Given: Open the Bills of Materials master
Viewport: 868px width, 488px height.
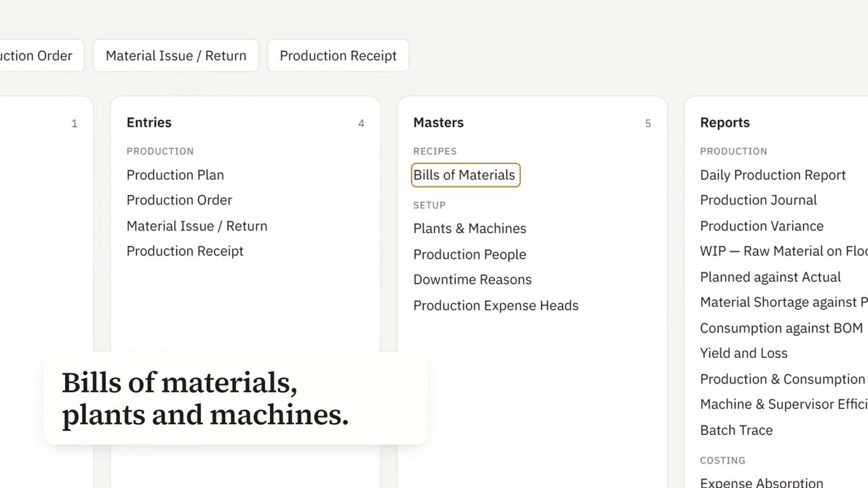Looking at the screenshot, I should click(465, 175).
